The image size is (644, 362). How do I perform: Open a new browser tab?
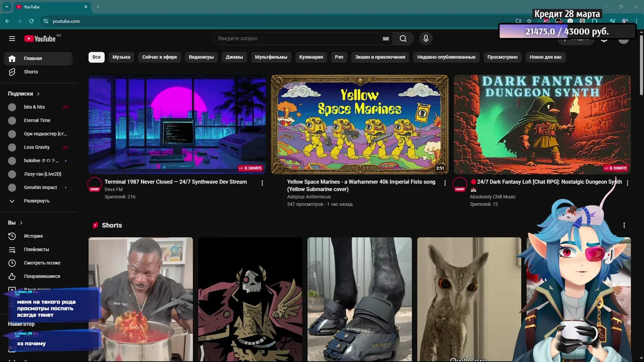click(x=98, y=7)
